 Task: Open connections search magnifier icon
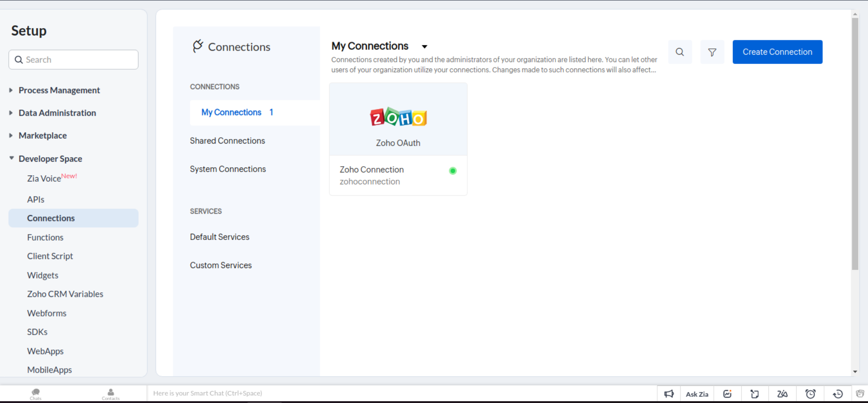pos(680,52)
